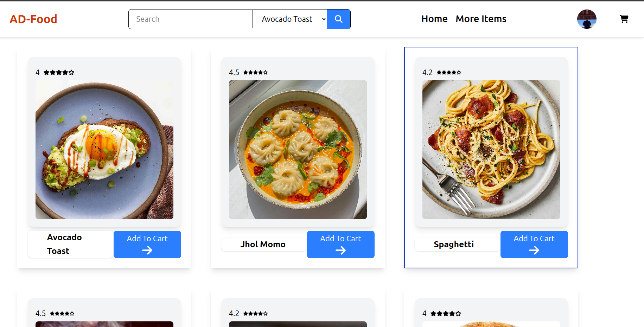Open the user profile avatar
Image resolution: width=644 pixels, height=327 pixels.
pos(587,19)
